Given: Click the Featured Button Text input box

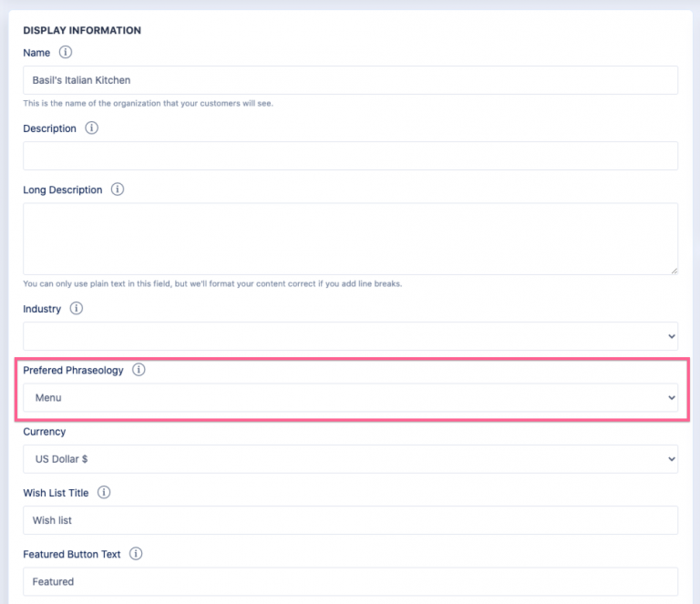Looking at the screenshot, I should (350, 581).
